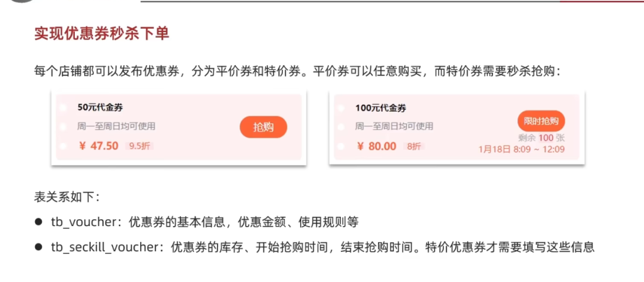Click the white dot beside 100元代金券
644x282 pixels.
[x=341, y=107]
